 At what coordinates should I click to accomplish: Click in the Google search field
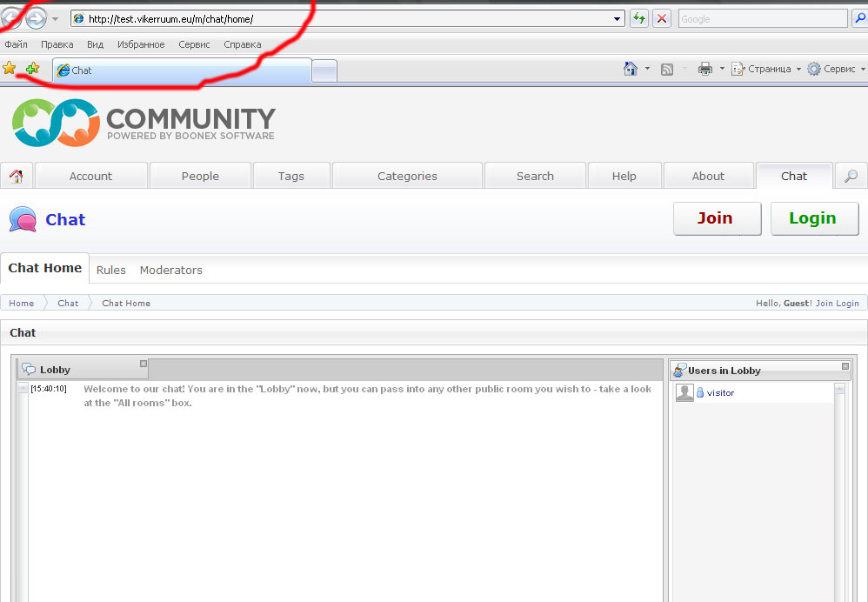coord(761,18)
